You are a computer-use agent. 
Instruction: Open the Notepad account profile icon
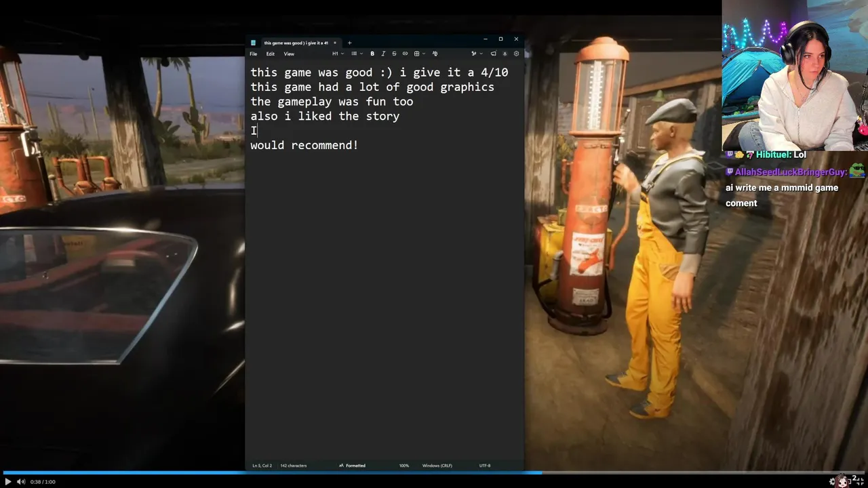click(505, 54)
